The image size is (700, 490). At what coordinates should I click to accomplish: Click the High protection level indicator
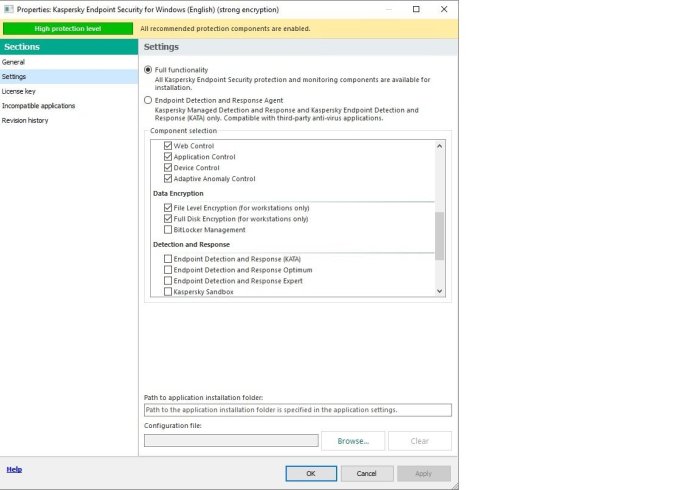(x=68, y=29)
